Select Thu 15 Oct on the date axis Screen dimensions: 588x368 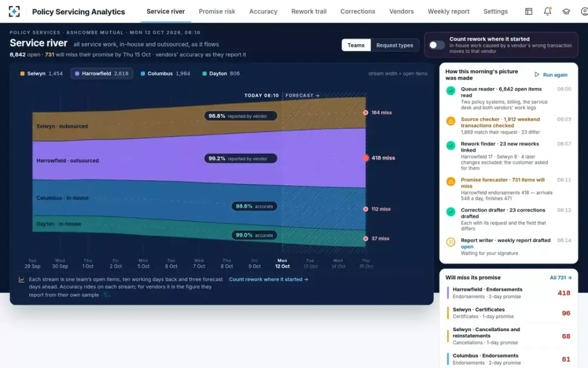[x=366, y=263]
